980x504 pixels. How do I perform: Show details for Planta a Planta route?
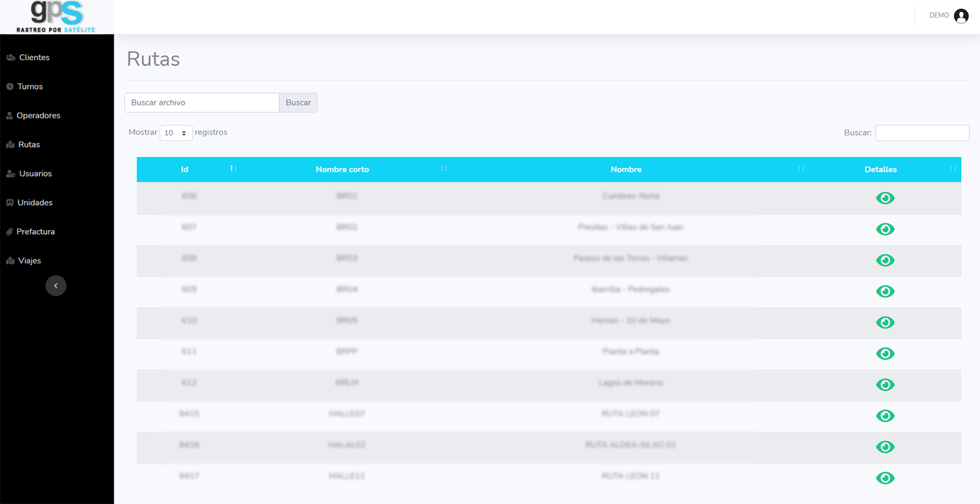click(885, 354)
